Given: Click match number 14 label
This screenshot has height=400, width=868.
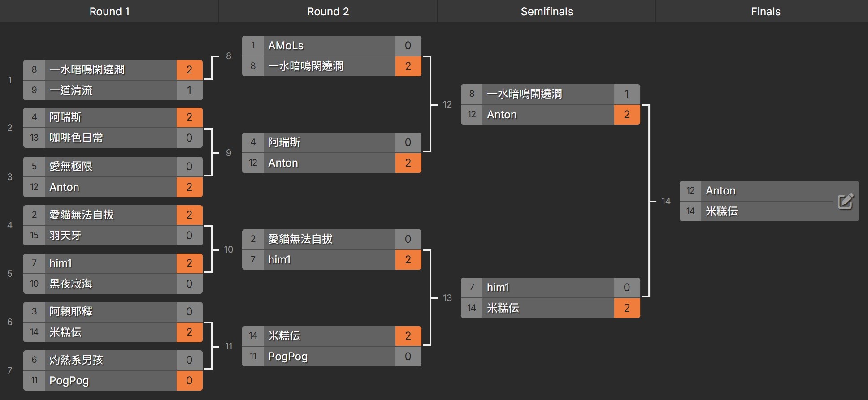Looking at the screenshot, I should [x=666, y=201].
